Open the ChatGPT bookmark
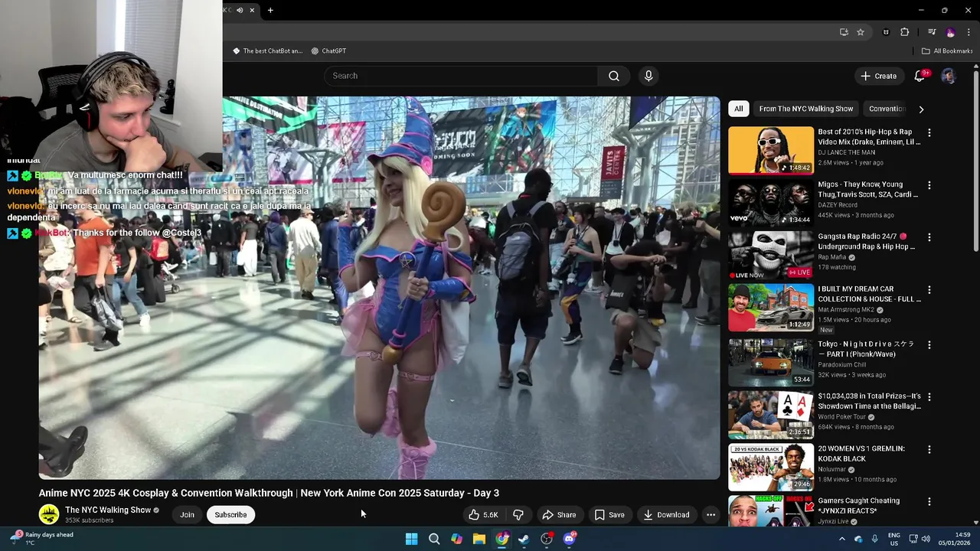980x551 pixels. 328,51
